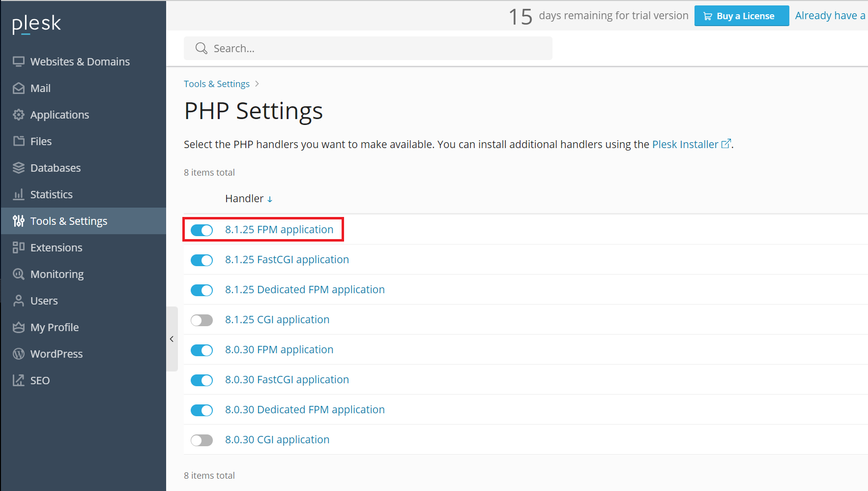
Task: Turn off 8.0.30 Dedicated FPM application
Action: pyautogui.click(x=202, y=410)
